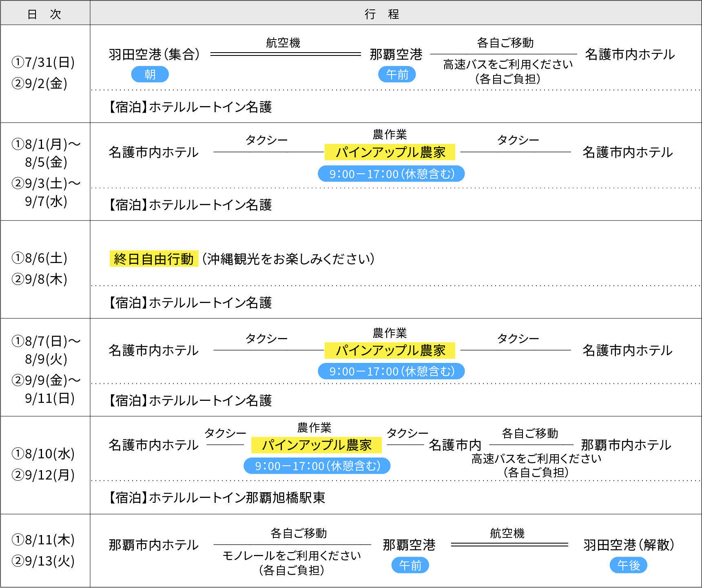This screenshot has height=588, width=702.
Task: Click the ①7/31(日) date entry
Action: pos(43,62)
